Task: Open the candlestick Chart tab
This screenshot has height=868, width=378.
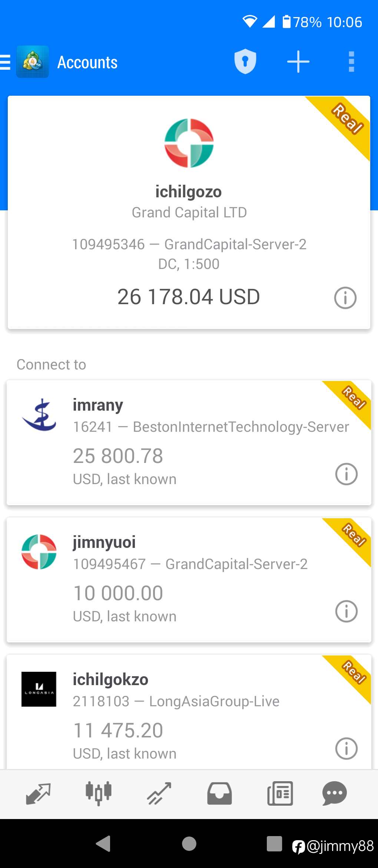Action: click(99, 794)
